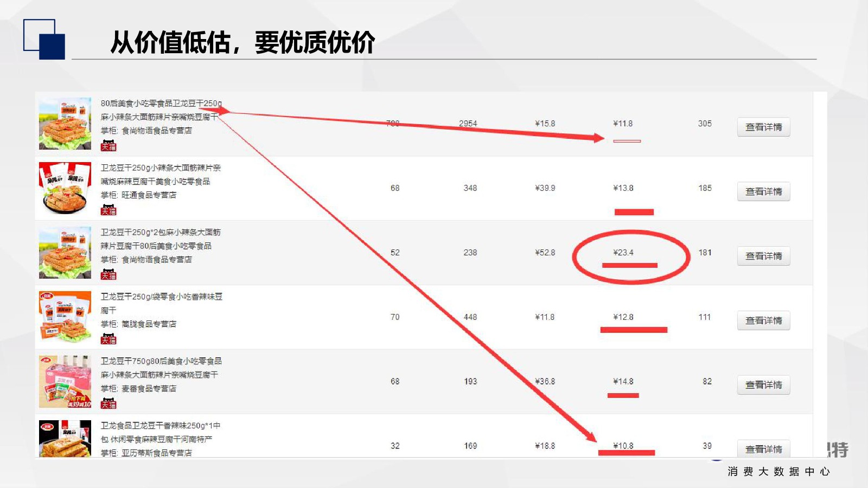Select price ¥15.8 in first row
Screen dimensions: 868x488
click(x=545, y=124)
